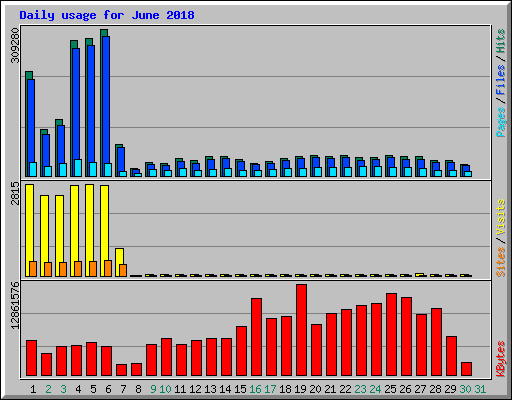512x400 pixels.
Task: Click the 309280 axis label
Action: (x=15, y=45)
